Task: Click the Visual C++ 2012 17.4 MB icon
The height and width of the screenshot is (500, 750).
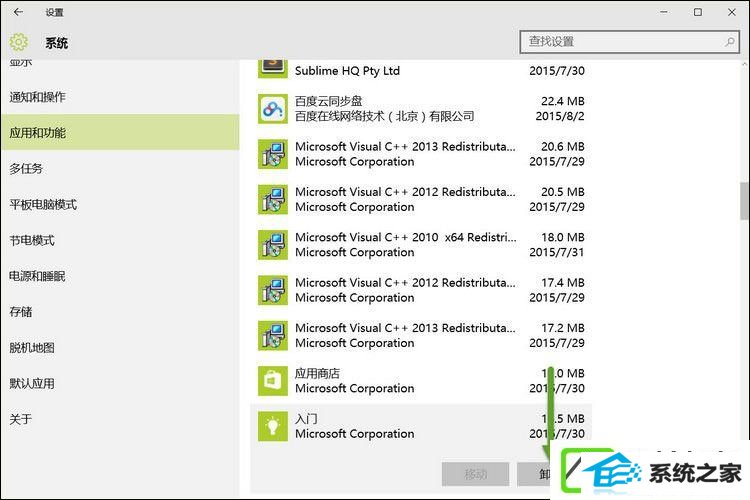Action: tap(273, 290)
